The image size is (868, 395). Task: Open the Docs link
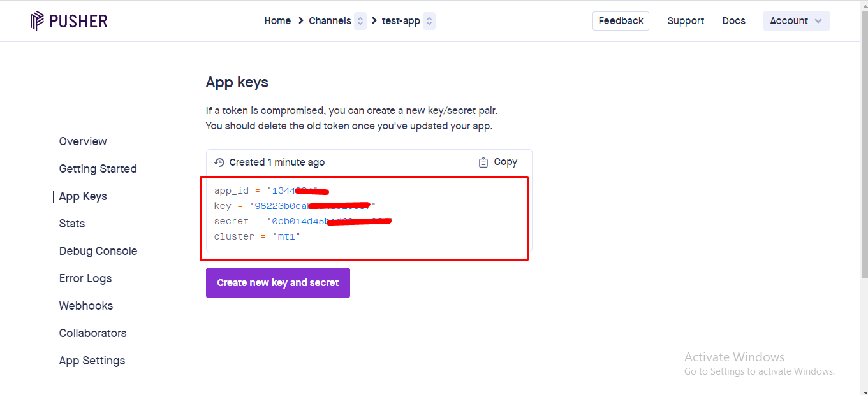click(x=733, y=21)
